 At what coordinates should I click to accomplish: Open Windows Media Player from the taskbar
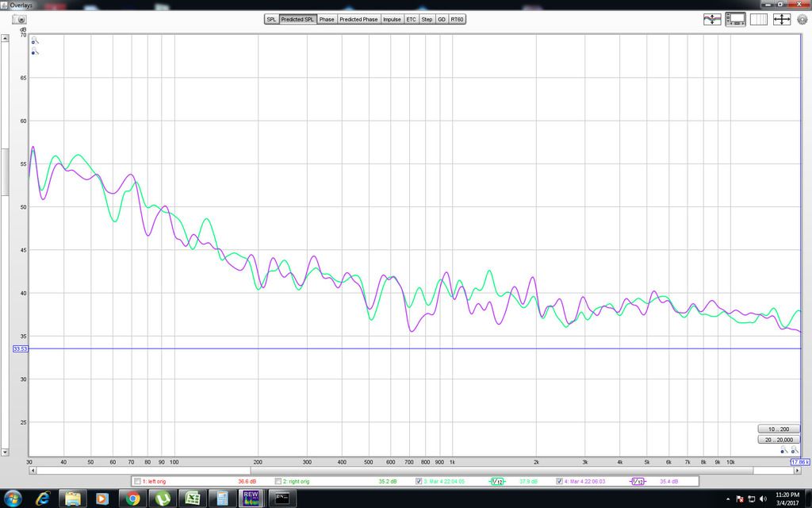102,498
